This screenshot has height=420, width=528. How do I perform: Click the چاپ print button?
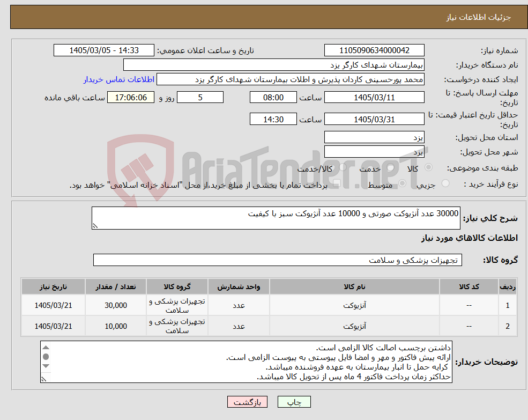pyautogui.click(x=294, y=402)
